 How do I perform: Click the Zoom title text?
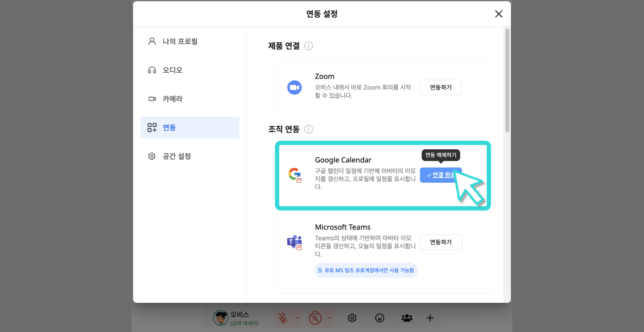coord(324,76)
